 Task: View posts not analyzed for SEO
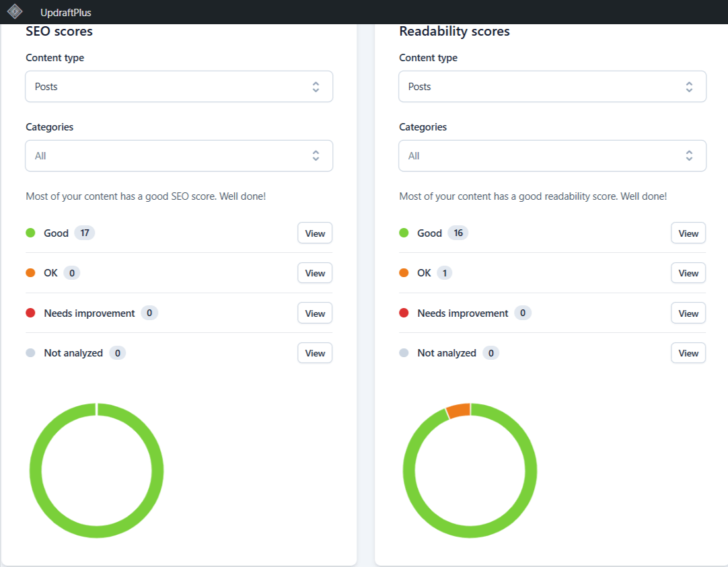315,353
